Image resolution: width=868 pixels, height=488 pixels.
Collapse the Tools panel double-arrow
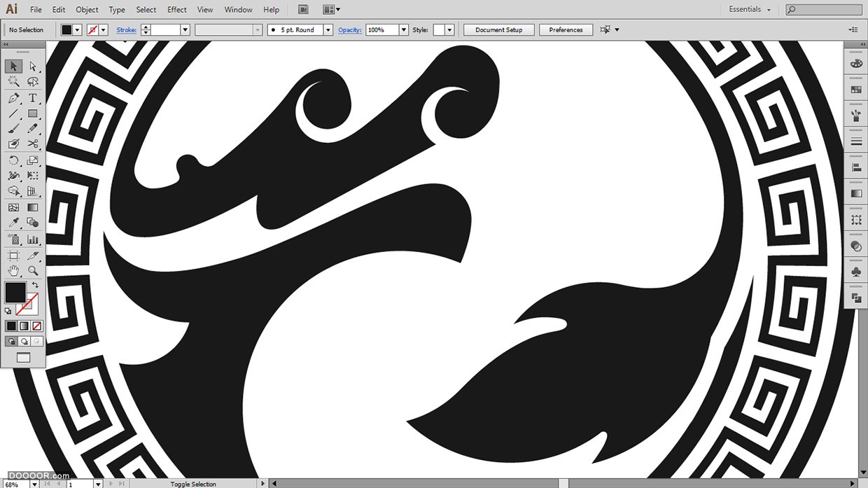pos(6,44)
